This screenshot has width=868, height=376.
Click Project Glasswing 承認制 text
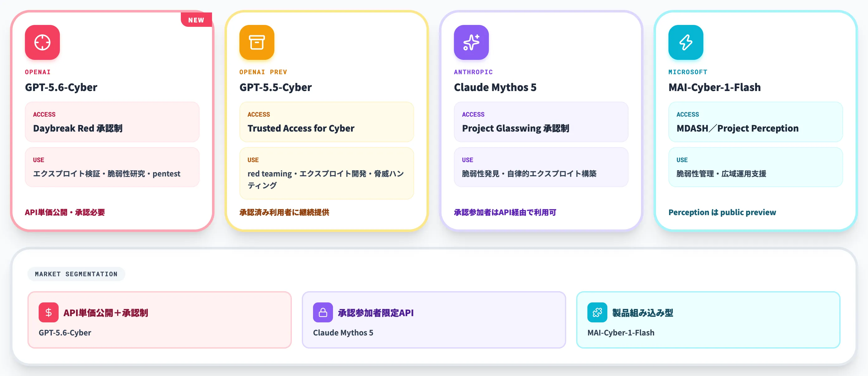pos(516,128)
